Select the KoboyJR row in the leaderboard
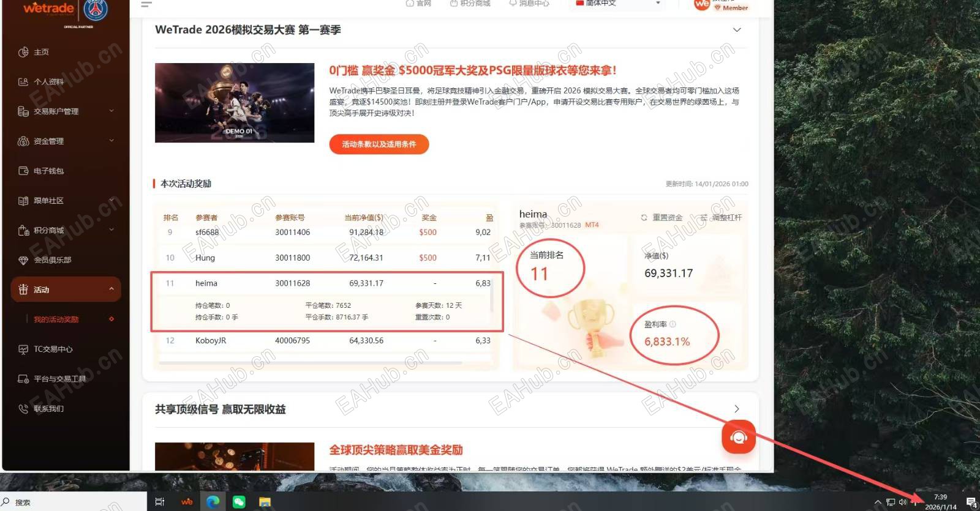The image size is (980, 511). 327,341
